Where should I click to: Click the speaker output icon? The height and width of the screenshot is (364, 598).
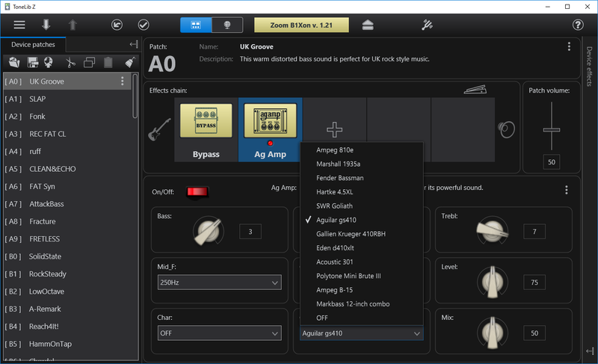507,129
